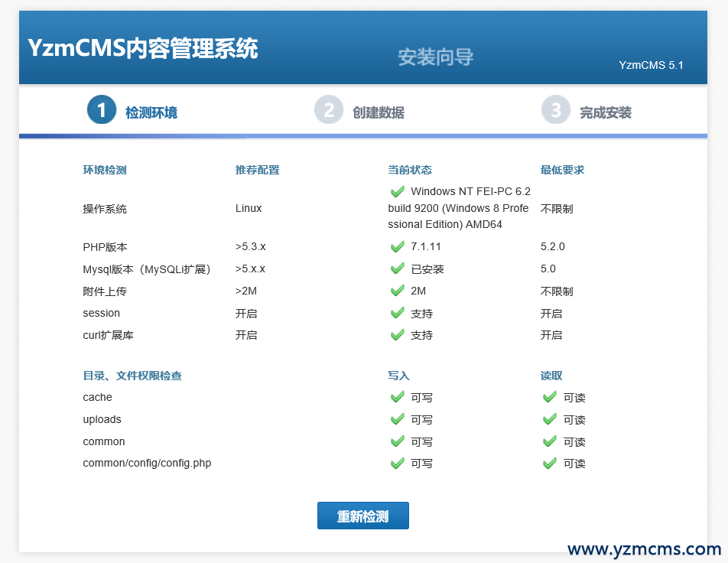Click the checkmark beside PHP version 7.1.11
728x563 pixels.
[x=398, y=246]
